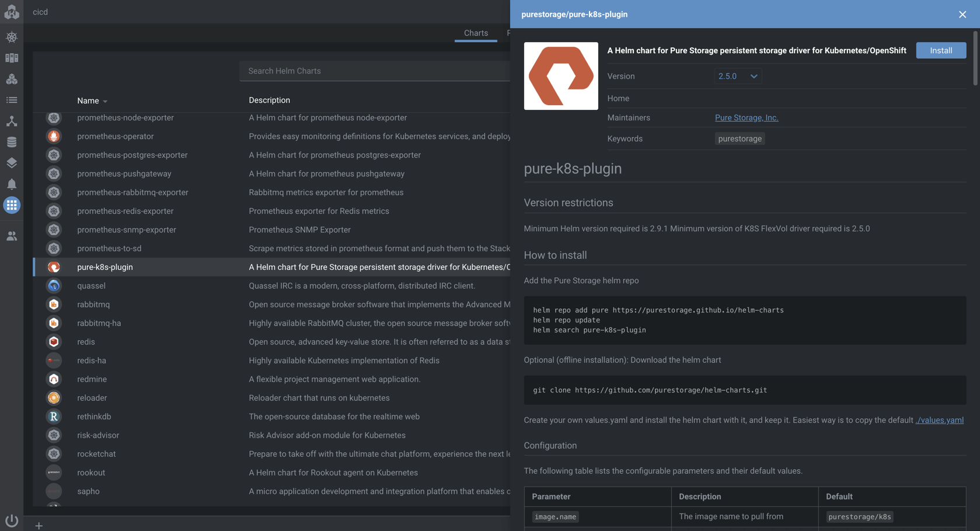This screenshot has height=531, width=980.
Task: Close the purestorage/pure-k8s-plugin details panel
Action: pos(962,14)
